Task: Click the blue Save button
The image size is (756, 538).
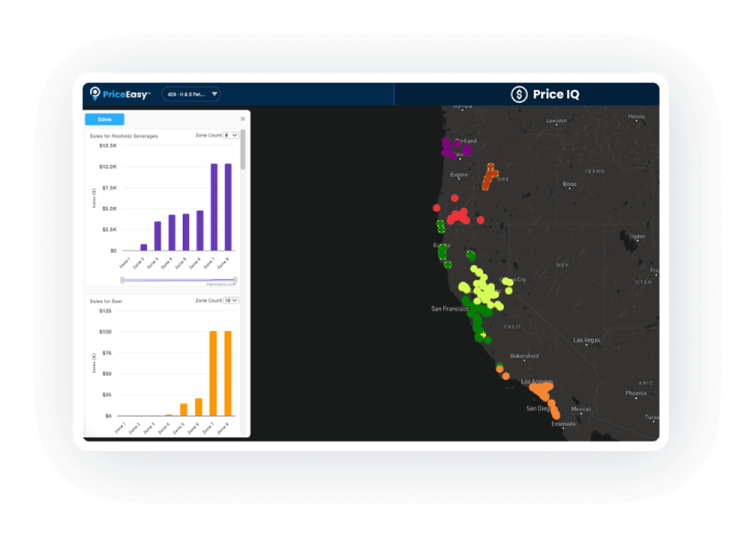Action: (x=104, y=120)
